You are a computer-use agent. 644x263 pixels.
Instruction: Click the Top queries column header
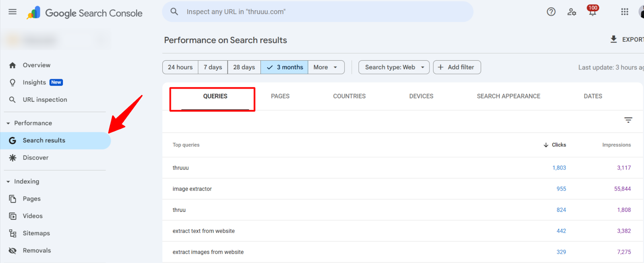click(186, 145)
